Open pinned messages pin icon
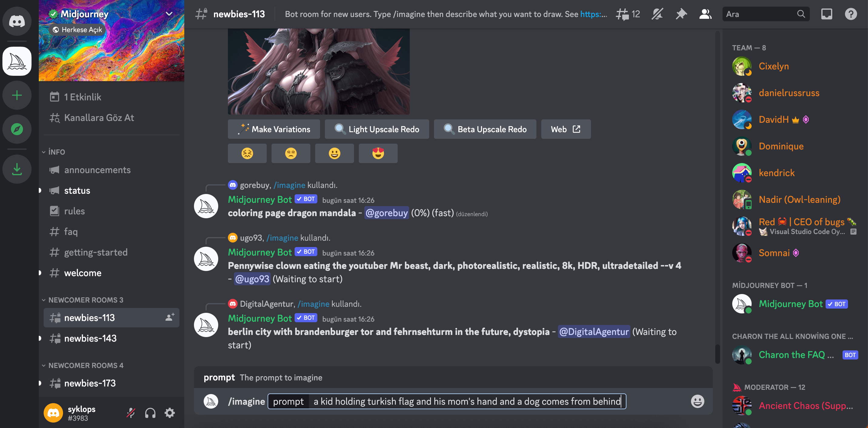This screenshot has height=428, width=868. [681, 14]
